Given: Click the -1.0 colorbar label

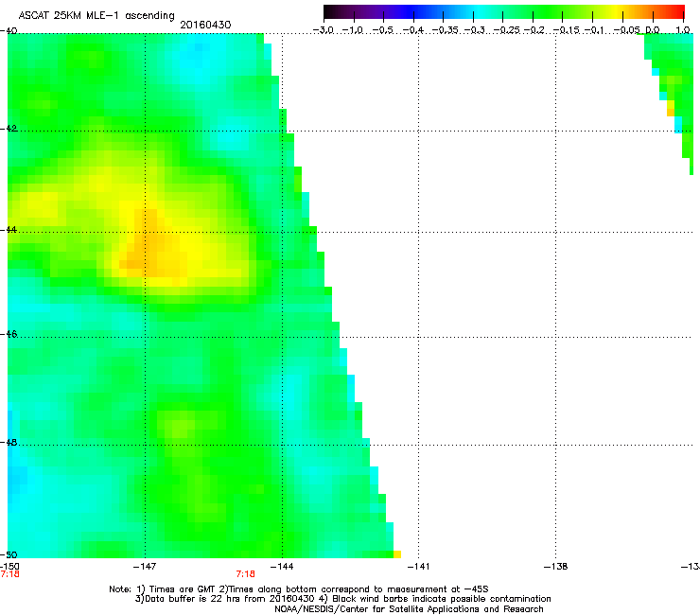Looking at the screenshot, I should click(x=353, y=30).
